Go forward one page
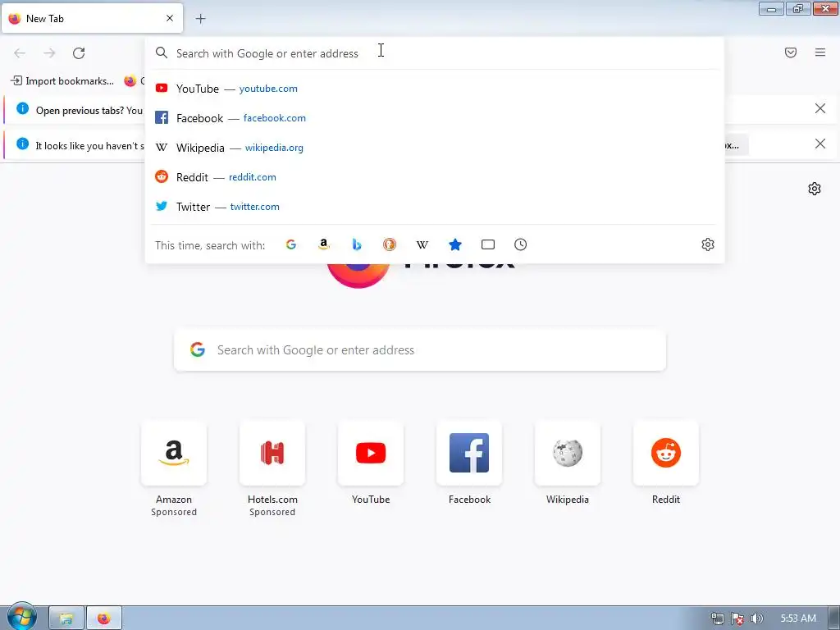Image resolution: width=840 pixels, height=630 pixels. click(49, 53)
